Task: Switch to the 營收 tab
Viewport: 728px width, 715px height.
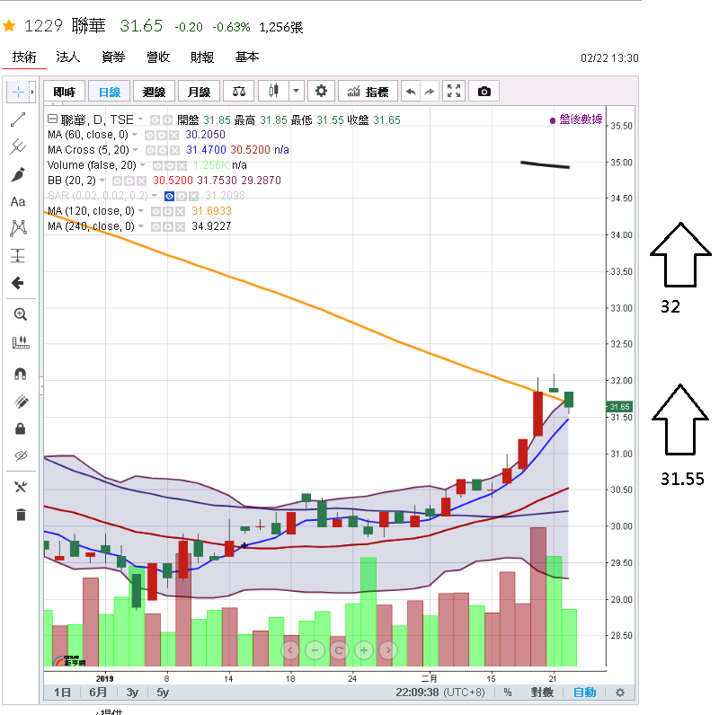Action: click(158, 57)
